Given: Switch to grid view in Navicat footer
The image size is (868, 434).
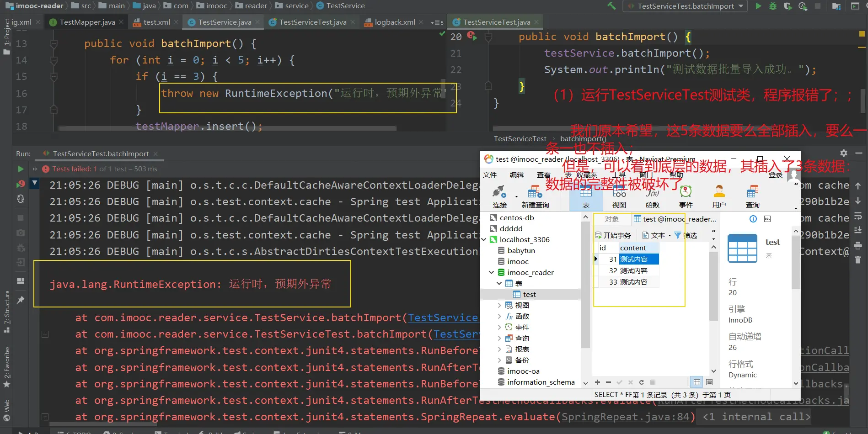Looking at the screenshot, I should pos(697,382).
